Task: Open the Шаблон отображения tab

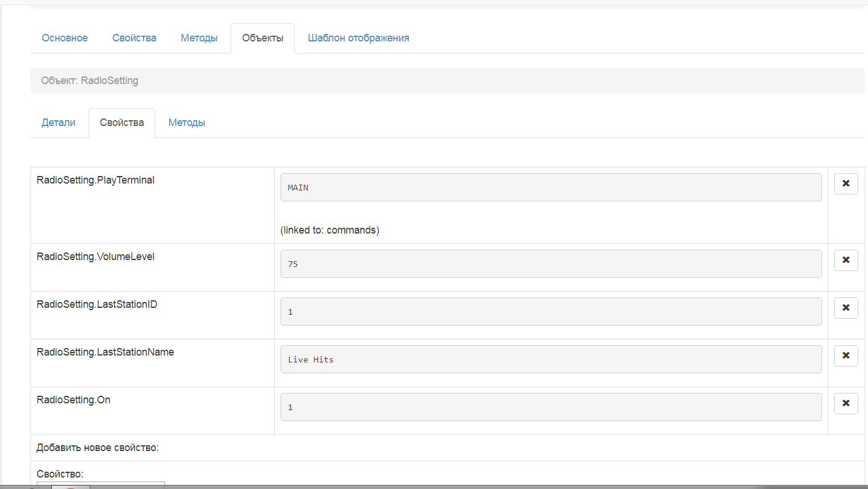Action: [358, 38]
